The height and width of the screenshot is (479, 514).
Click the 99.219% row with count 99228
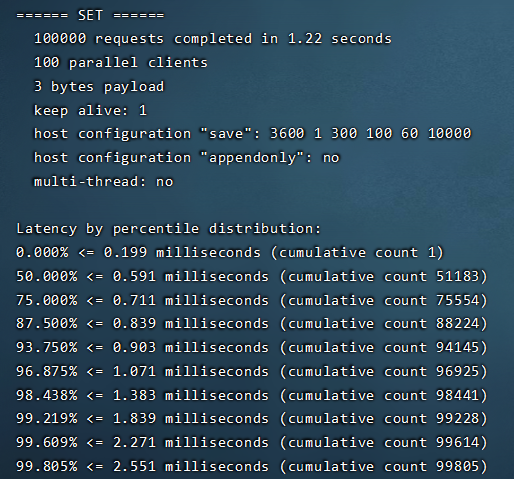252,419
